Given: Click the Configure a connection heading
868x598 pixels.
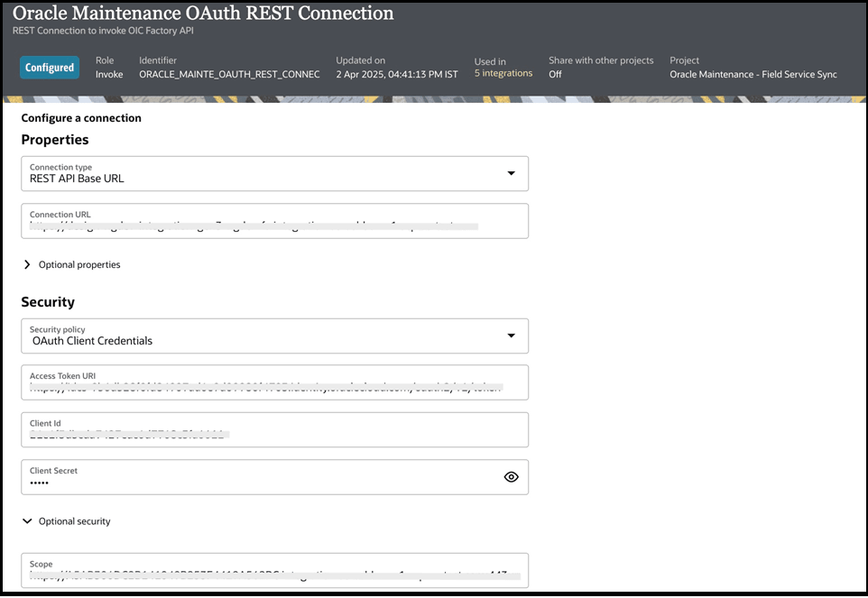Looking at the screenshot, I should tap(81, 118).
